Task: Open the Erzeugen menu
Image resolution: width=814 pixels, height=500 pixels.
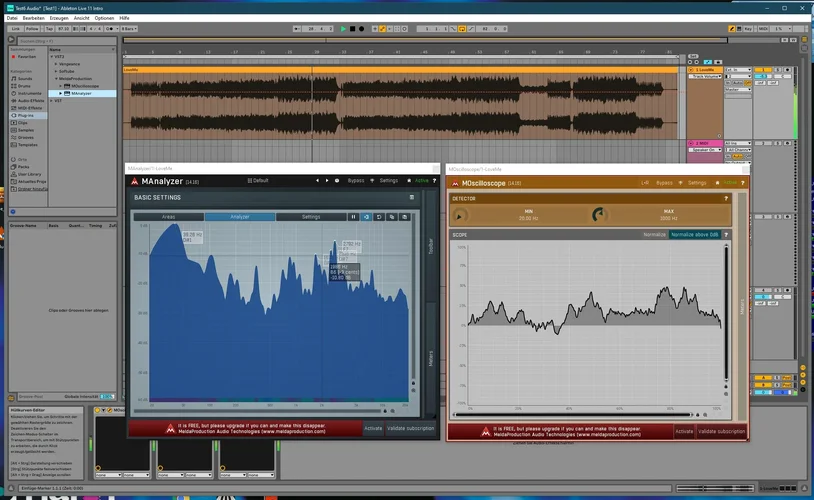Action: click(x=59, y=18)
